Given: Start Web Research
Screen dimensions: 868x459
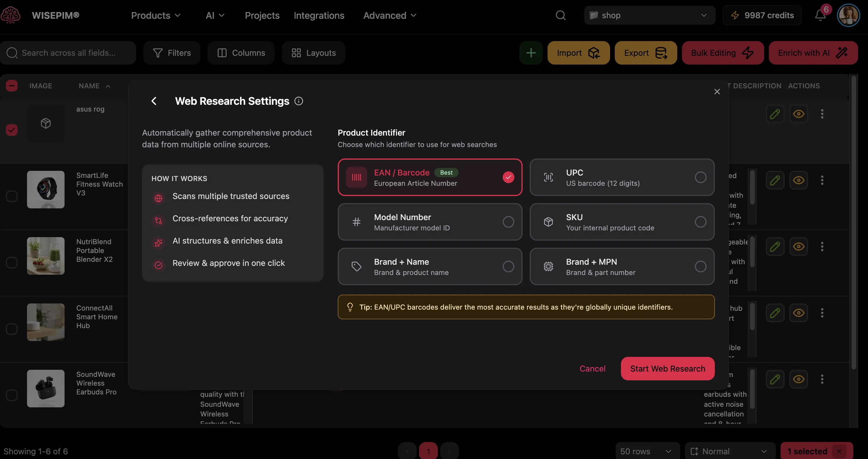Looking at the screenshot, I should coord(667,368).
